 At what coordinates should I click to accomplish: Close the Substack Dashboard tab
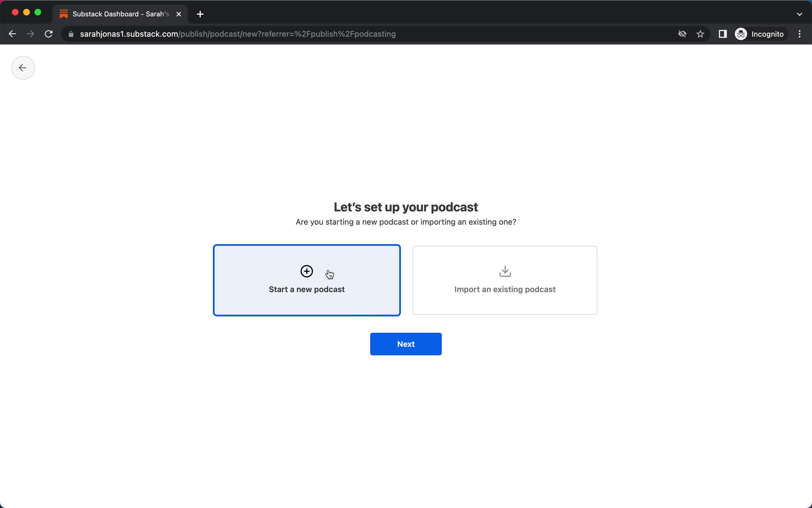tap(179, 14)
